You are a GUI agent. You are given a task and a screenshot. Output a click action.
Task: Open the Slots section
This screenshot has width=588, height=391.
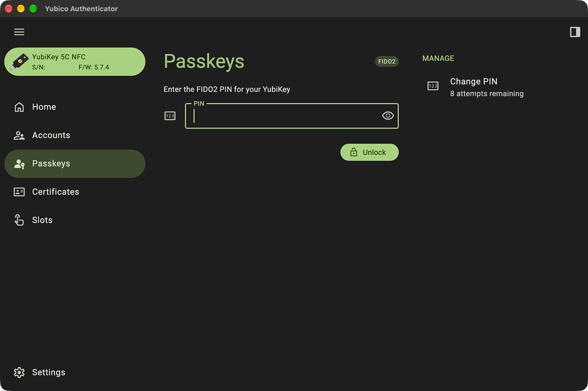pyautogui.click(x=75, y=220)
